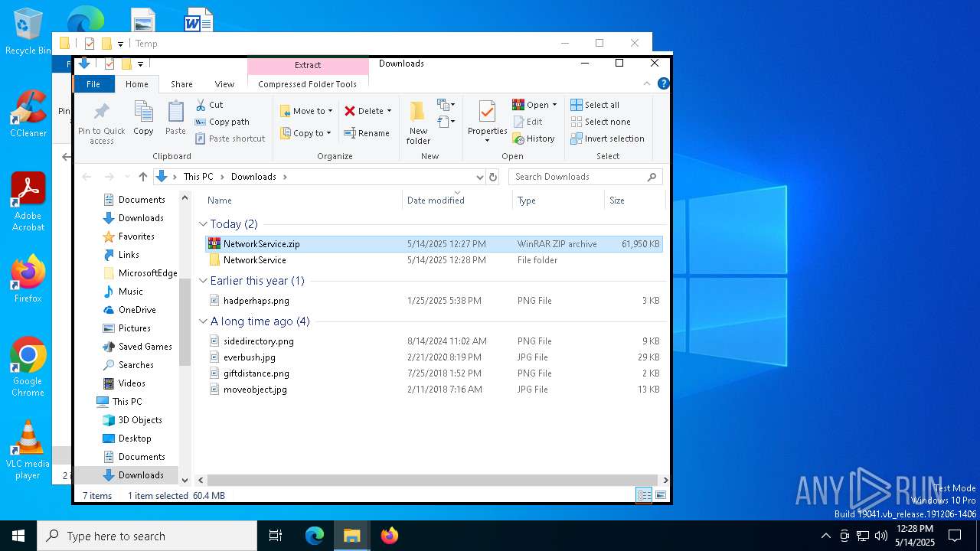Sort by Size column header
Image resolution: width=980 pixels, height=551 pixels.
pos(635,201)
